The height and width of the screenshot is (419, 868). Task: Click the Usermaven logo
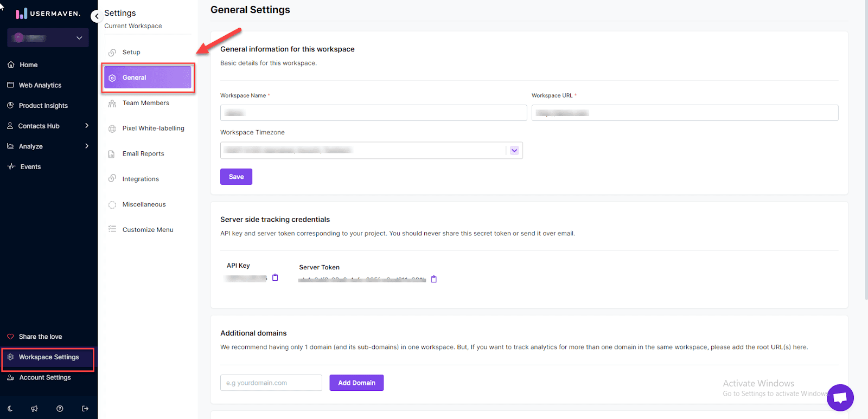(x=48, y=14)
